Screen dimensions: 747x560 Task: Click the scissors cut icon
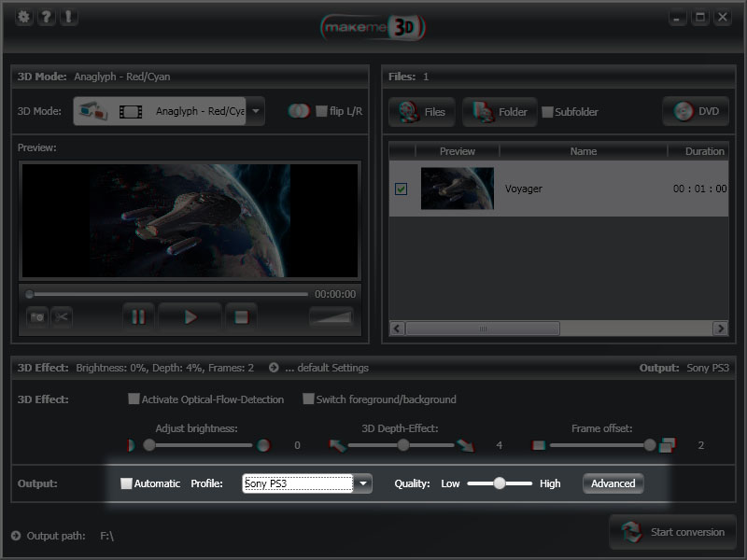click(62, 317)
